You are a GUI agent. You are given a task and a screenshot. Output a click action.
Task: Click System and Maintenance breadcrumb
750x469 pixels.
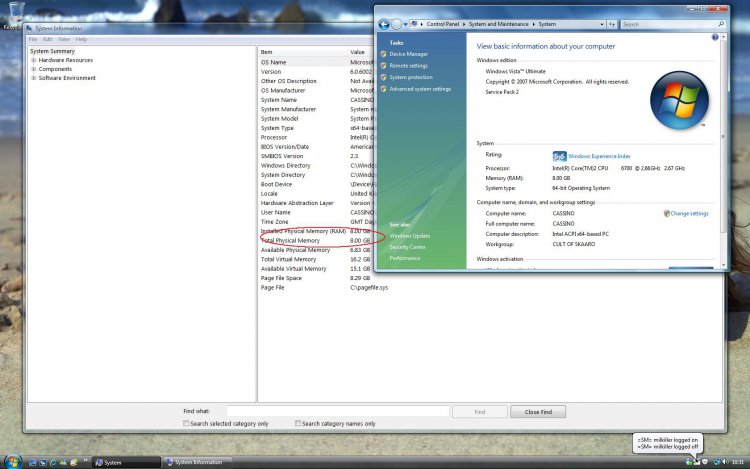498,24
